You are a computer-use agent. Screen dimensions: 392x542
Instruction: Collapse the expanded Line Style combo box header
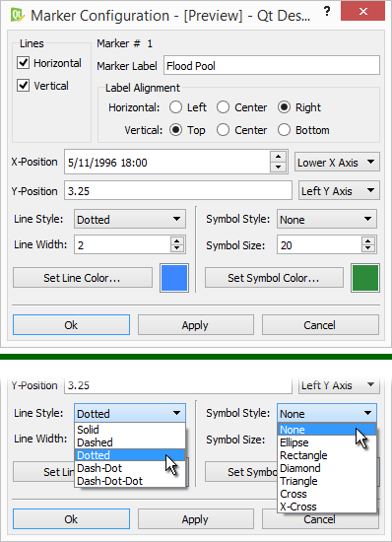click(130, 413)
